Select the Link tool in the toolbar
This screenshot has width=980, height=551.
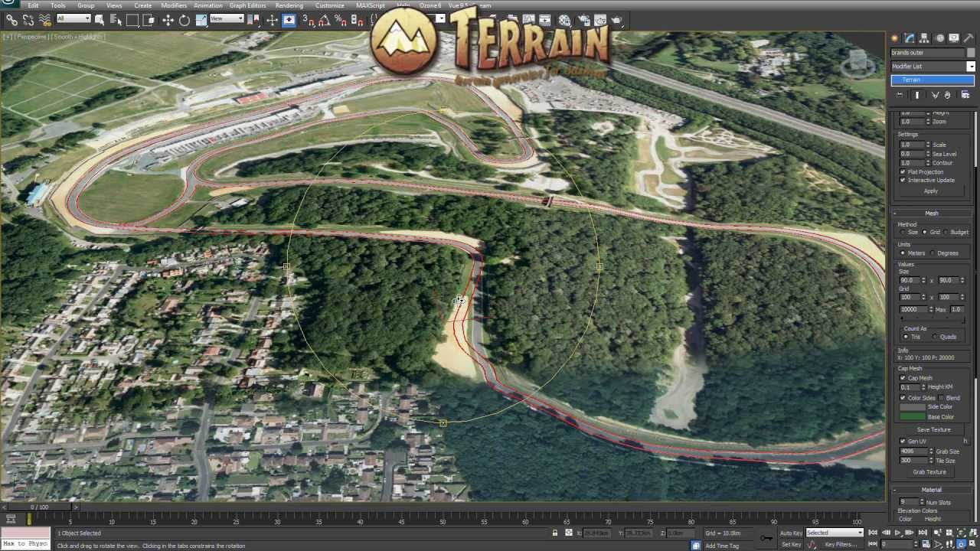[12, 21]
